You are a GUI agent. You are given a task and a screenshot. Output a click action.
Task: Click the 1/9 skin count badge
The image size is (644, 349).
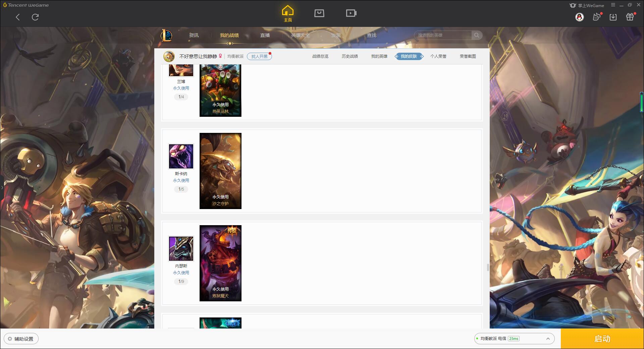click(181, 282)
